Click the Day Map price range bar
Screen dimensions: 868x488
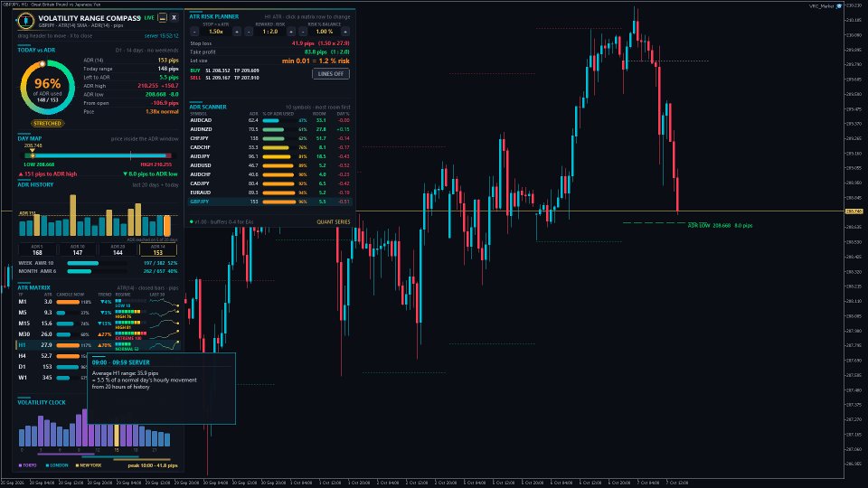(x=98, y=156)
